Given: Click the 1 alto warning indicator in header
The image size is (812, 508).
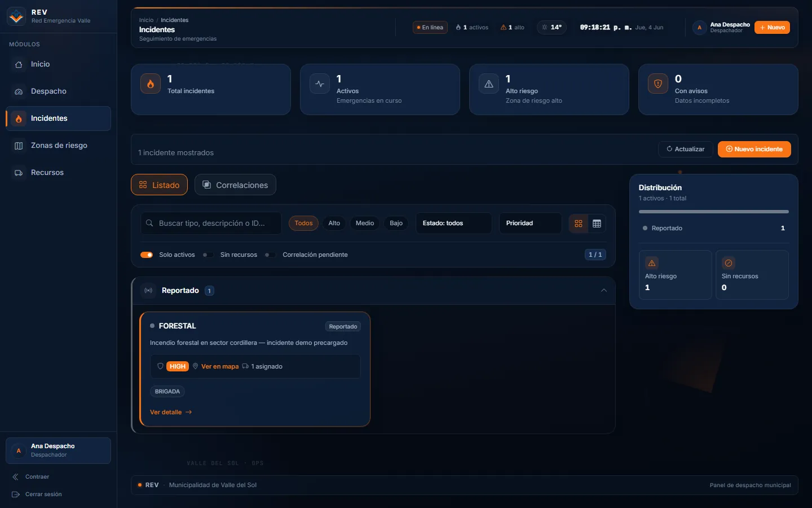Looking at the screenshot, I should point(513,27).
